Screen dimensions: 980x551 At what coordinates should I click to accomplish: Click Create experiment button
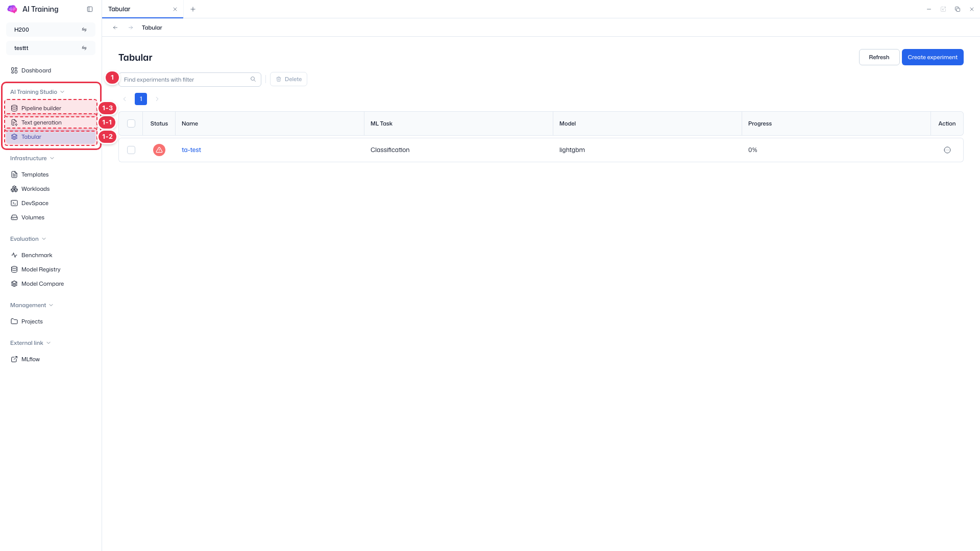point(933,57)
